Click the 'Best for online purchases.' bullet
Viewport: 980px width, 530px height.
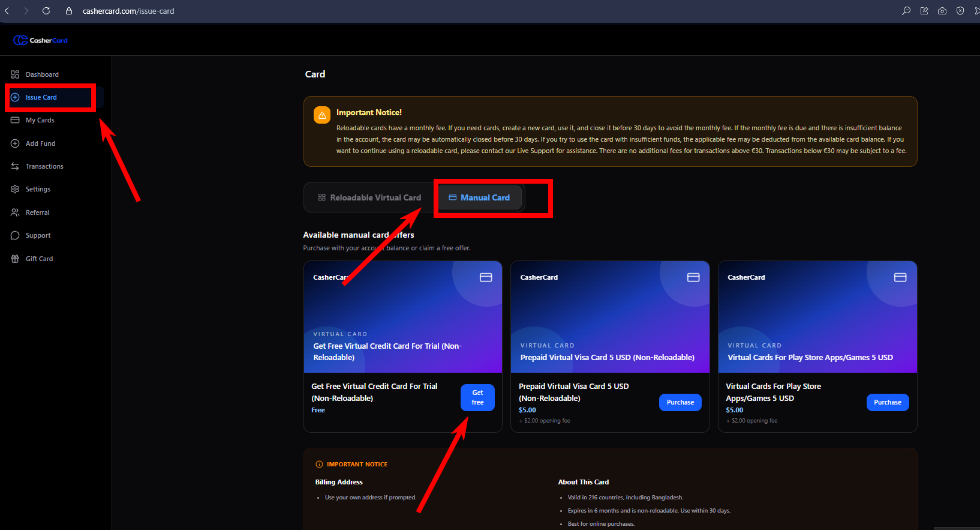[601, 524]
